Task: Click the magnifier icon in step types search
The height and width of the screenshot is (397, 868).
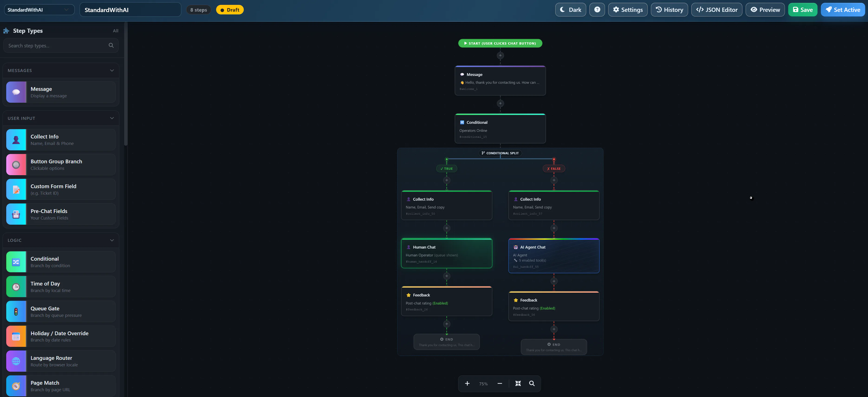Action: point(111,46)
